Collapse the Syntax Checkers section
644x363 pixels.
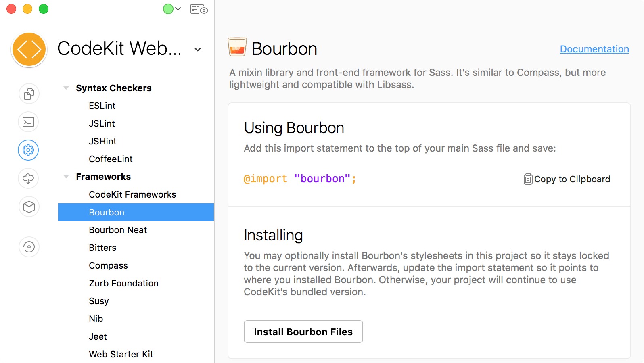66,88
